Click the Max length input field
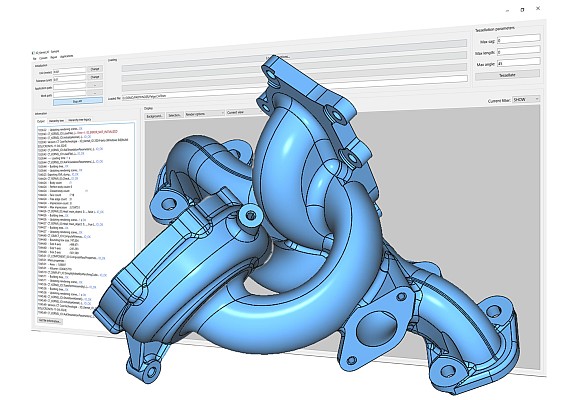Viewport: 578px width, 400px height. click(x=519, y=51)
